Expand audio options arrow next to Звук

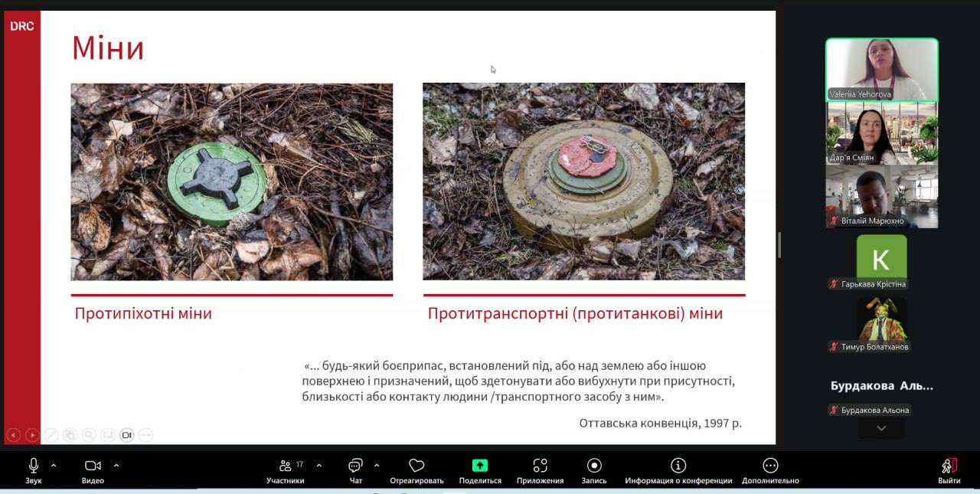pyautogui.click(x=54, y=465)
